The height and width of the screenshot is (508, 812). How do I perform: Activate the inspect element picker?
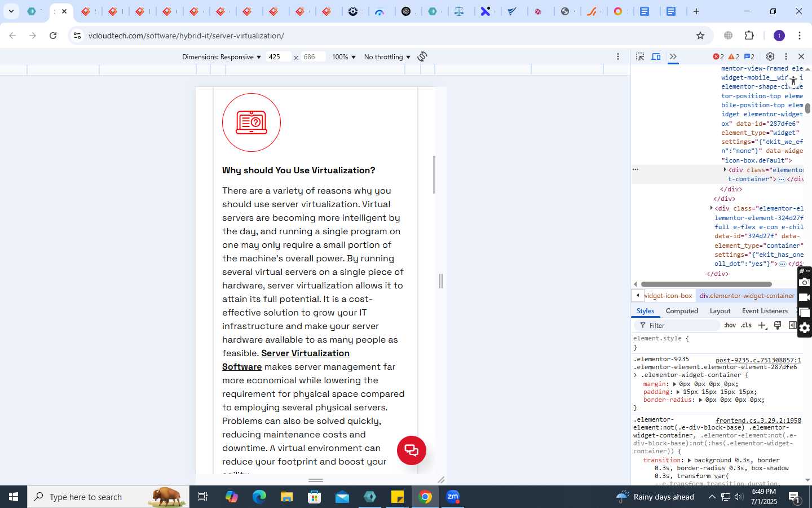point(640,56)
